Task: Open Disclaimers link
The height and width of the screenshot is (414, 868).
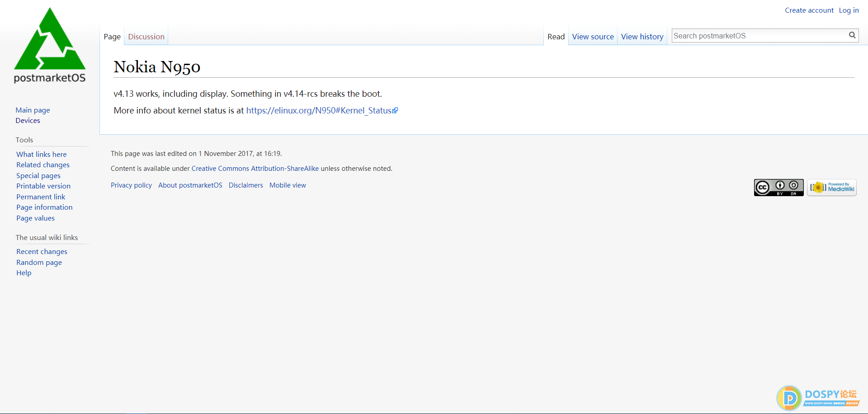Action: [x=246, y=185]
